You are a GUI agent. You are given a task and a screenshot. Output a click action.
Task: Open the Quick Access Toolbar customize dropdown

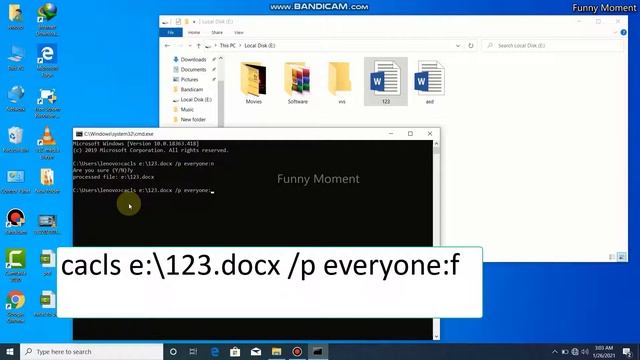point(194,22)
